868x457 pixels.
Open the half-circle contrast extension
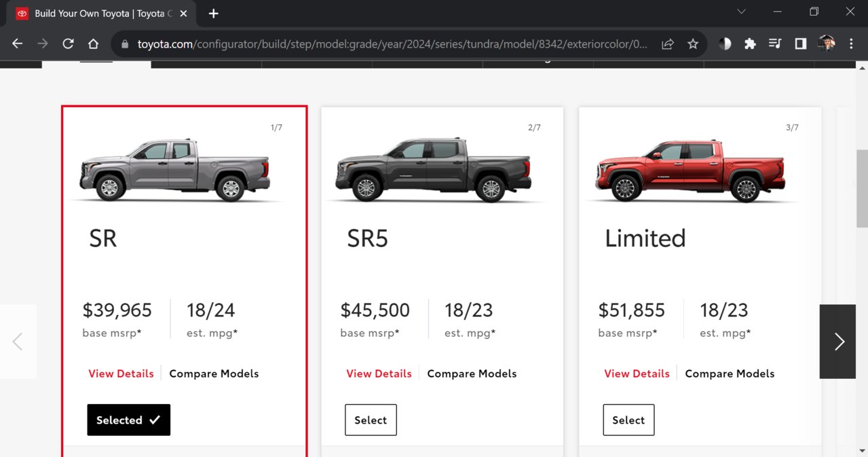[725, 43]
